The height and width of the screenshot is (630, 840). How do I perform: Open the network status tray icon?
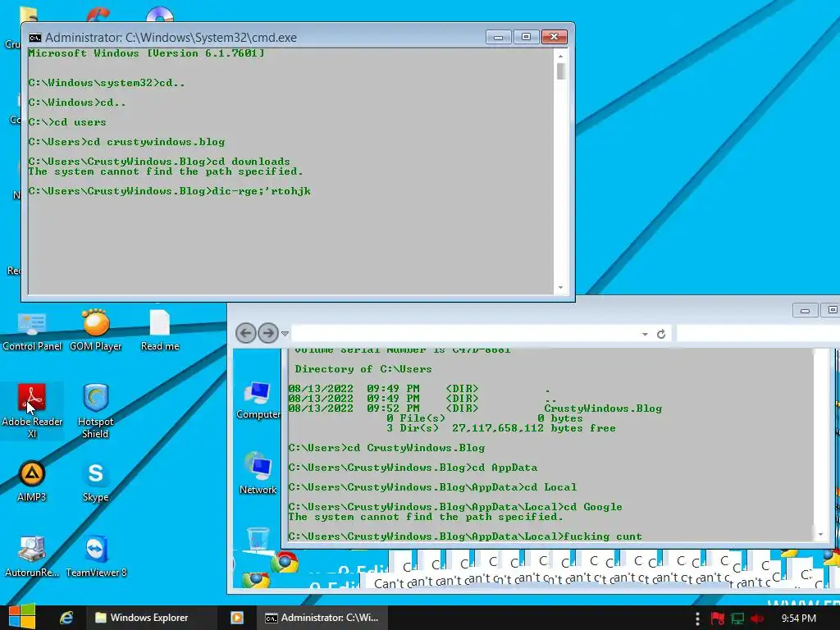click(737, 619)
